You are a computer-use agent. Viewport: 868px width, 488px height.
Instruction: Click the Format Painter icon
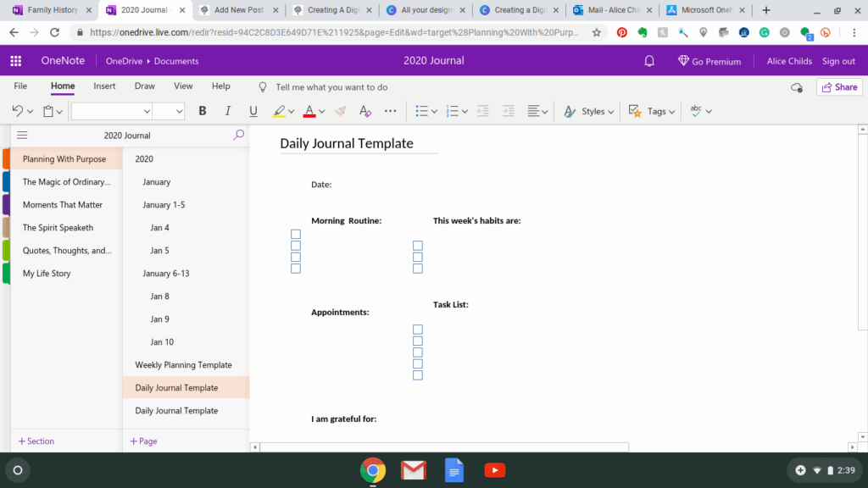point(341,111)
